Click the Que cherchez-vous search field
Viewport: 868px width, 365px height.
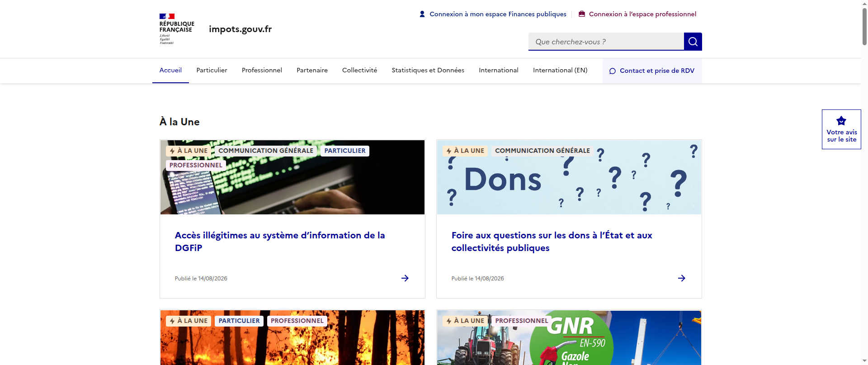[606, 42]
